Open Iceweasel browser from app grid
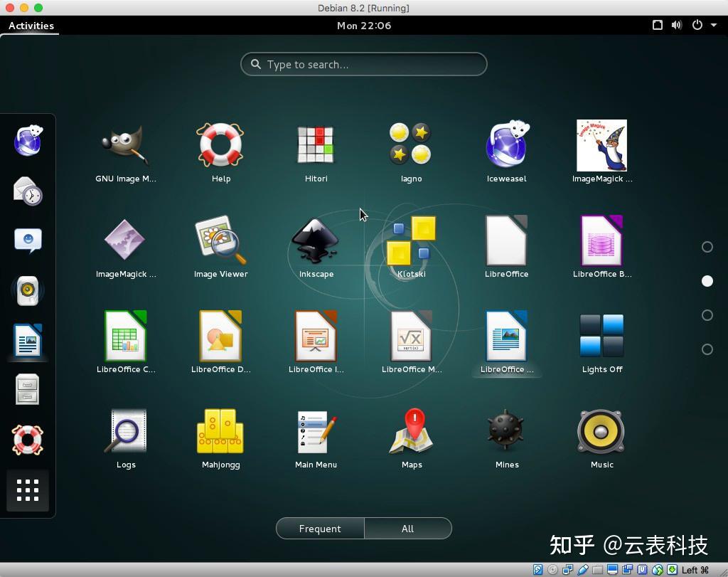 [x=506, y=152]
